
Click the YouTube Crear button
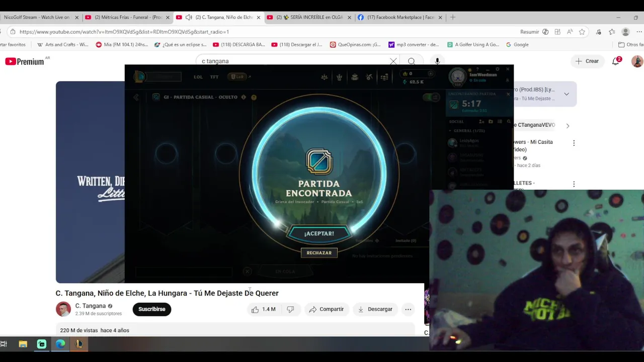(587, 61)
